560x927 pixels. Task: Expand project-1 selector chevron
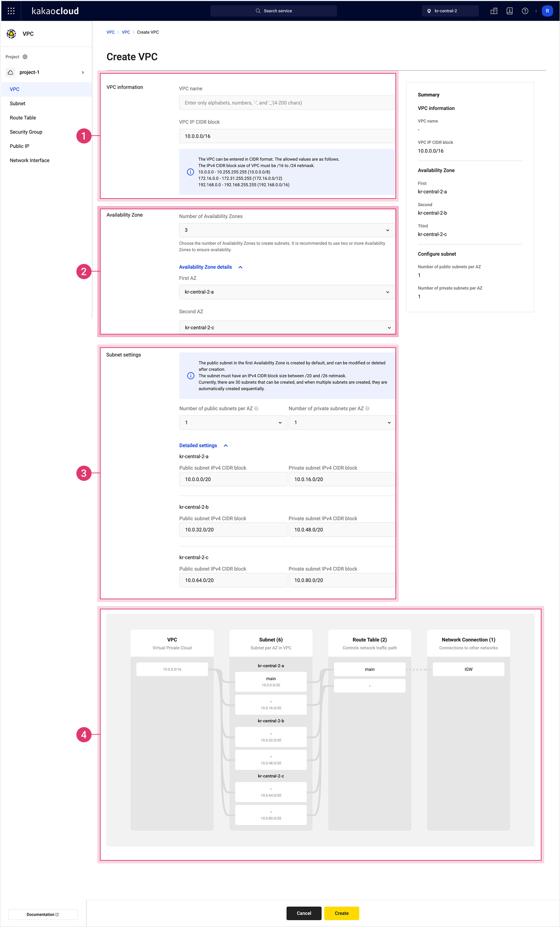[83, 72]
